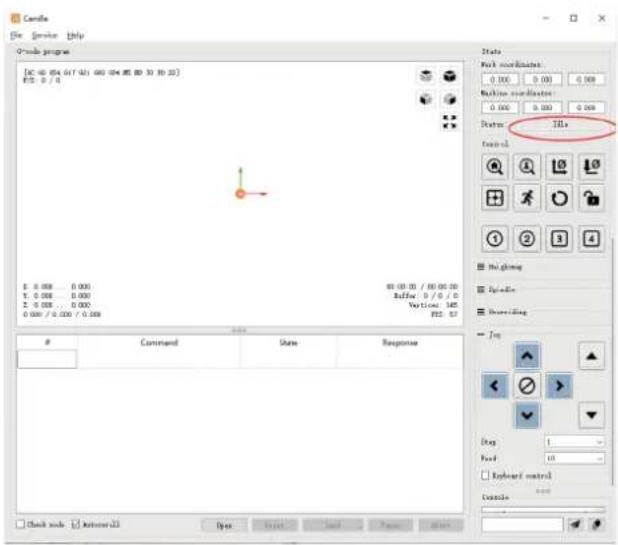Switch the visualizer to left side view

tap(449, 99)
